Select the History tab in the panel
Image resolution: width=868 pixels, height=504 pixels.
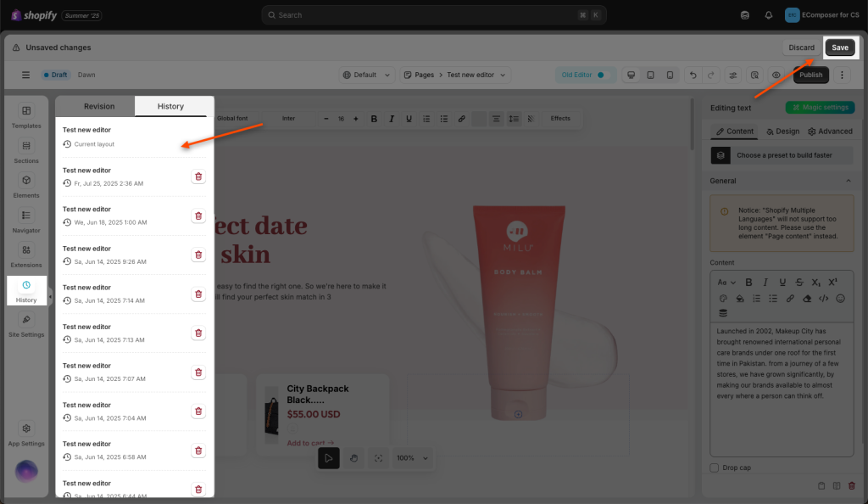pos(170,106)
